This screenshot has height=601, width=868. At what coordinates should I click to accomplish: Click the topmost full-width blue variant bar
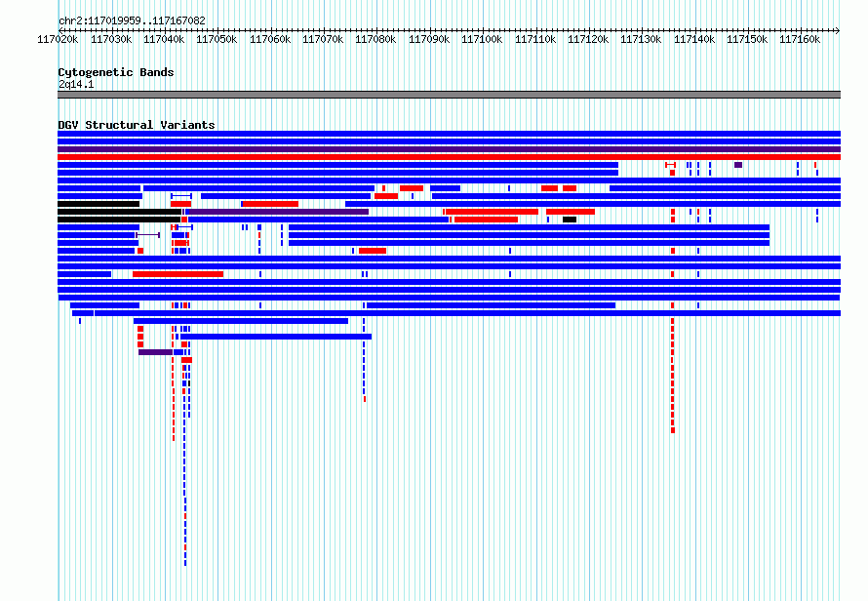pyautogui.click(x=449, y=134)
